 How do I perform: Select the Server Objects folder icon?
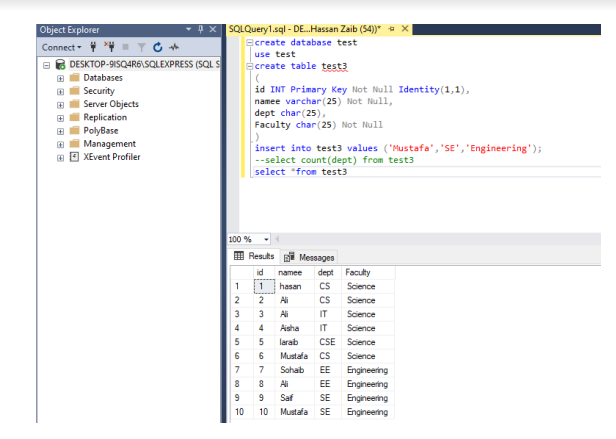[x=75, y=104]
